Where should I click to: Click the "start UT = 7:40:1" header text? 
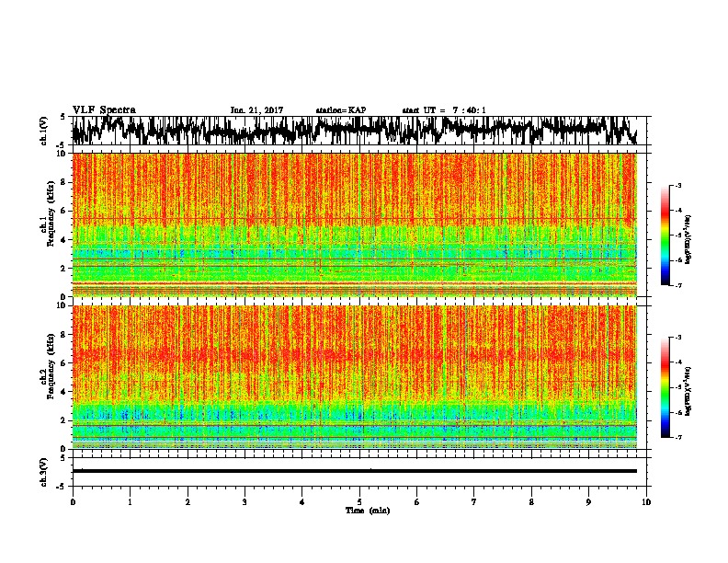pyautogui.click(x=444, y=110)
